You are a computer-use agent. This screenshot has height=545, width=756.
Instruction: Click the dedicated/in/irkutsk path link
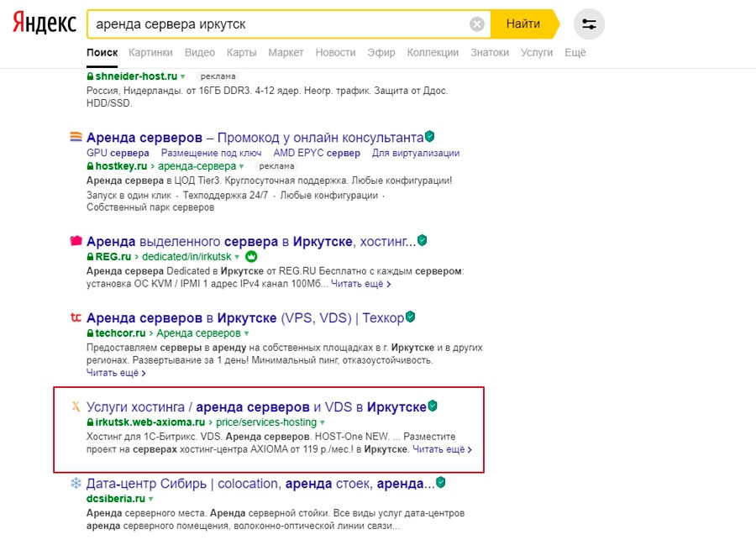(x=186, y=257)
